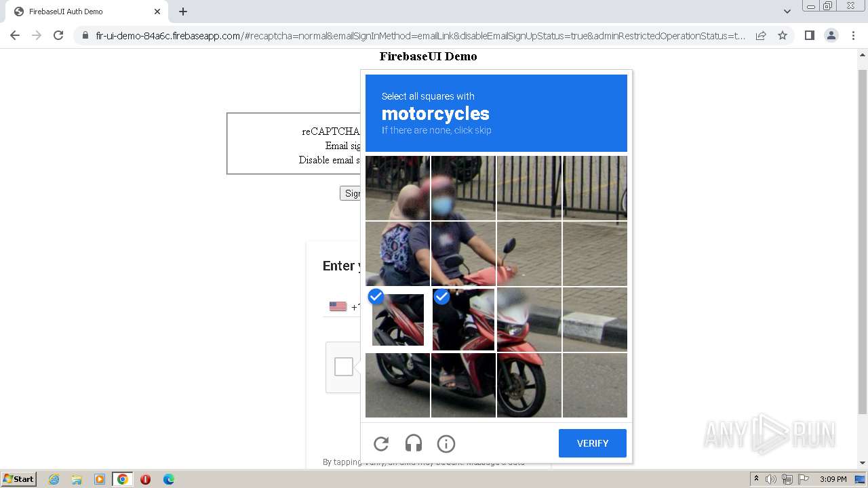The width and height of the screenshot is (868, 488).
Task: Open Chrome profile avatar menu
Action: [x=831, y=35]
